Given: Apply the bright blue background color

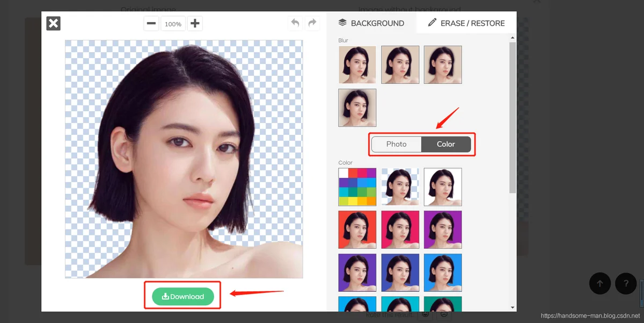Looking at the screenshot, I should (x=443, y=272).
